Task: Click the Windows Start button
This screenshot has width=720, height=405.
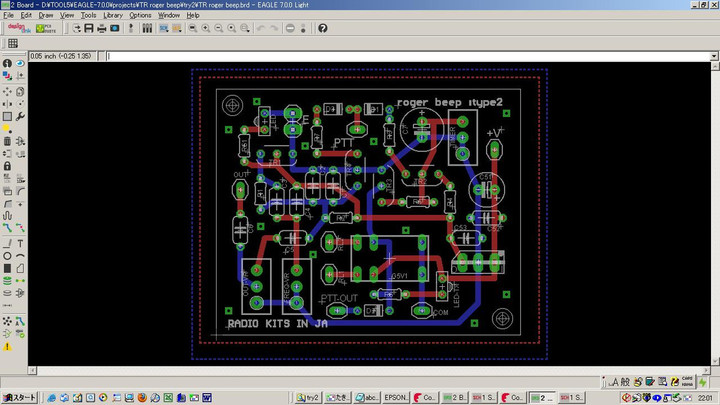Action: click(x=19, y=397)
